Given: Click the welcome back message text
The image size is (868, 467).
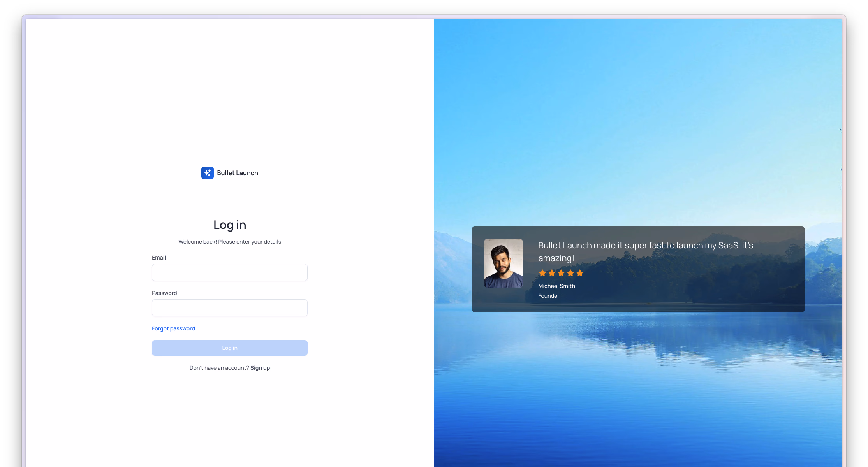Looking at the screenshot, I should pyautogui.click(x=229, y=241).
